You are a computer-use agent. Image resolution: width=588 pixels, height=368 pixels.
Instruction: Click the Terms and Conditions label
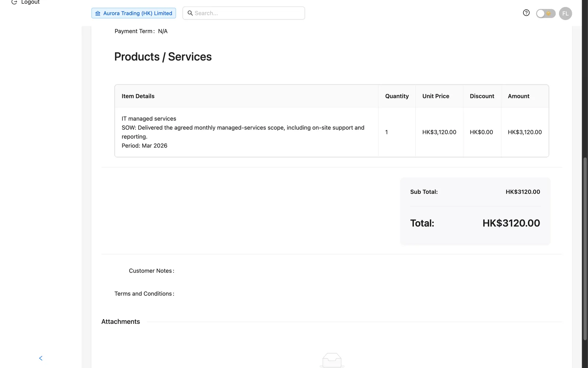[x=144, y=294]
